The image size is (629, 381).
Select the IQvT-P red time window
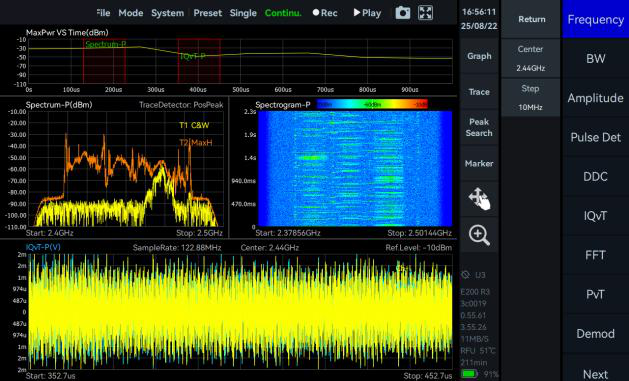point(199,61)
